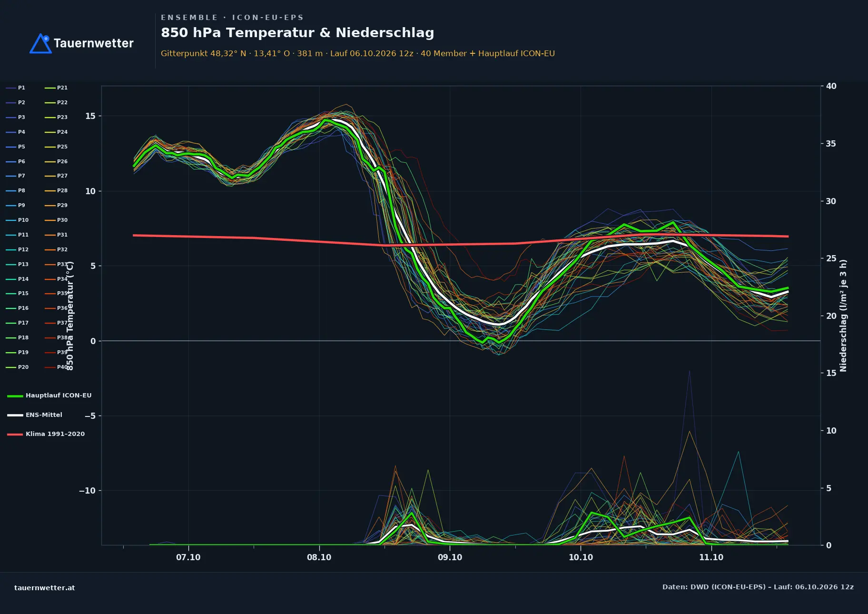Viewport: 868px width, 614px height.
Task: Select the P29 legend entry
Action: coord(56,205)
